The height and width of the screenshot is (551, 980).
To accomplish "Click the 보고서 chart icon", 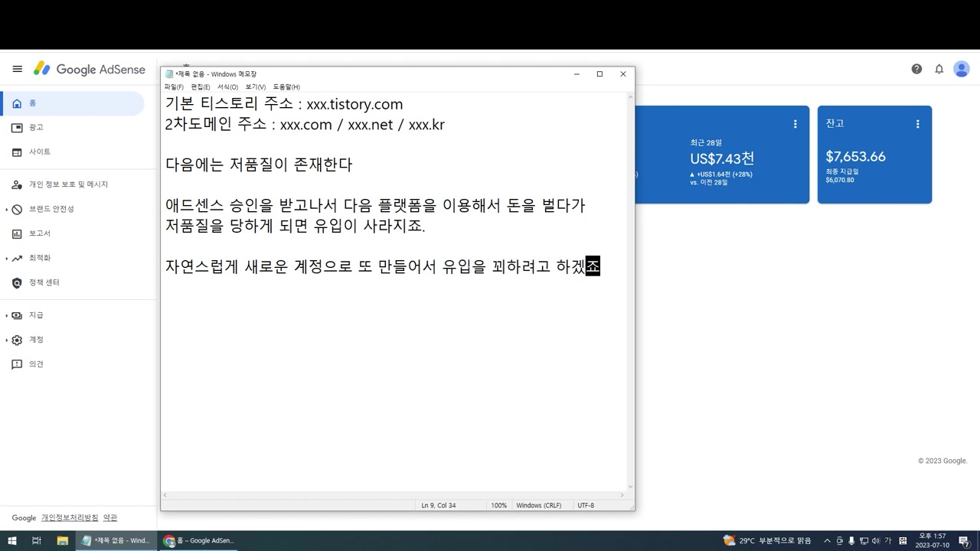I will [x=17, y=233].
